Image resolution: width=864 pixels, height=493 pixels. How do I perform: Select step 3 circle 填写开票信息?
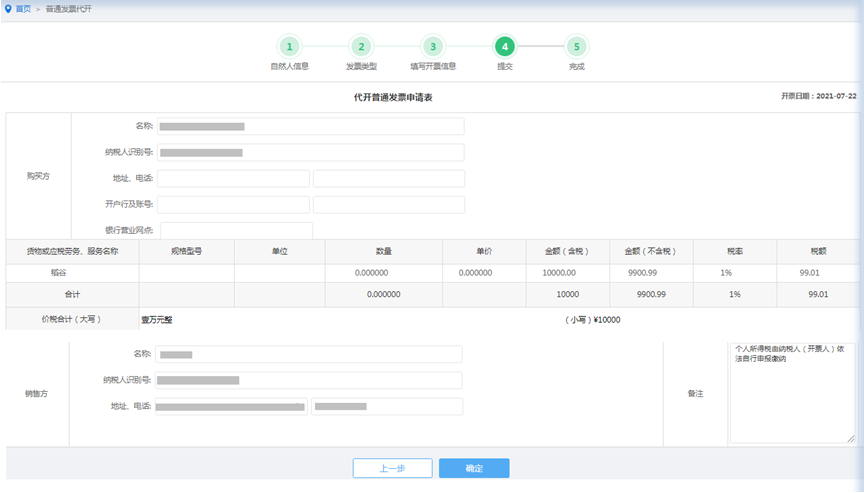pos(432,47)
